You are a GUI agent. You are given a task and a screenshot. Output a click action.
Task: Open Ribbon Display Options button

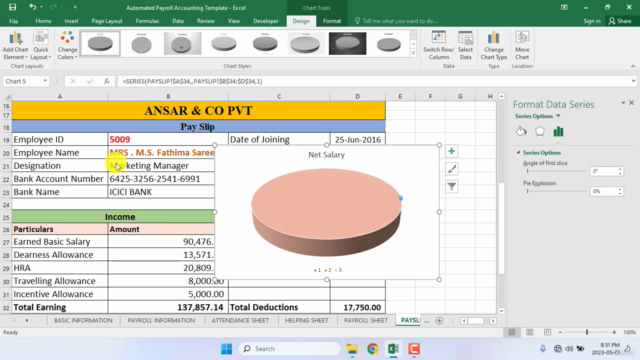click(564, 7)
